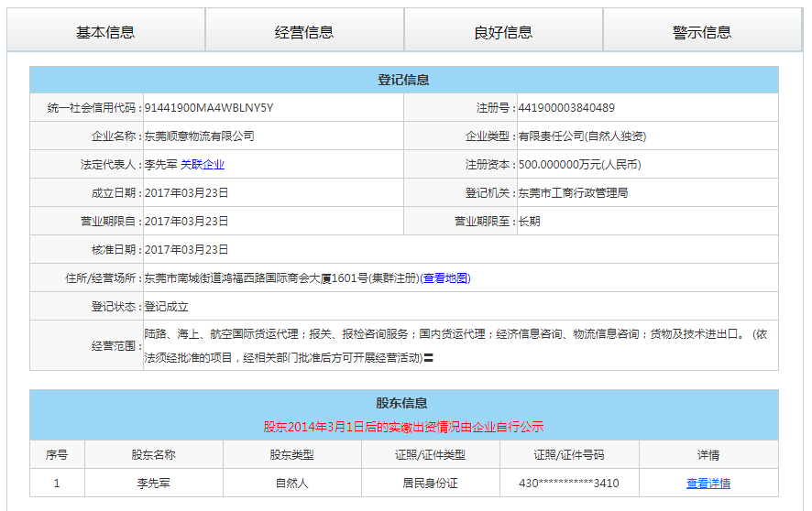Click the 股东信息 section title
Screen dimensions: 812x511
point(402,403)
